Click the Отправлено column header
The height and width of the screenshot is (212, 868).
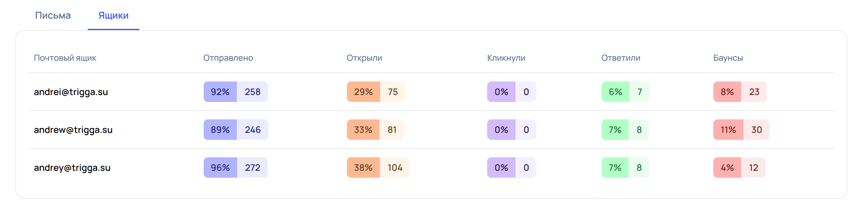pos(228,58)
